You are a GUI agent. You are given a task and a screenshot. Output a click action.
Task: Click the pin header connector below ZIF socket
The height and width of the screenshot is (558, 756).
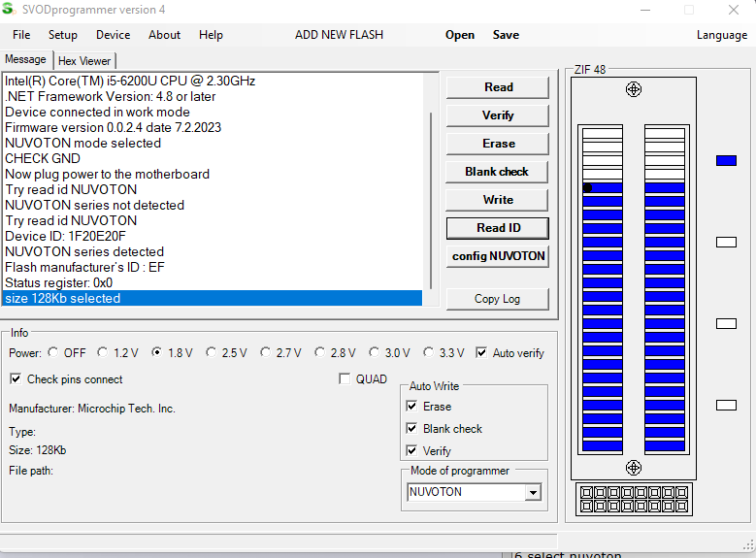(x=633, y=500)
